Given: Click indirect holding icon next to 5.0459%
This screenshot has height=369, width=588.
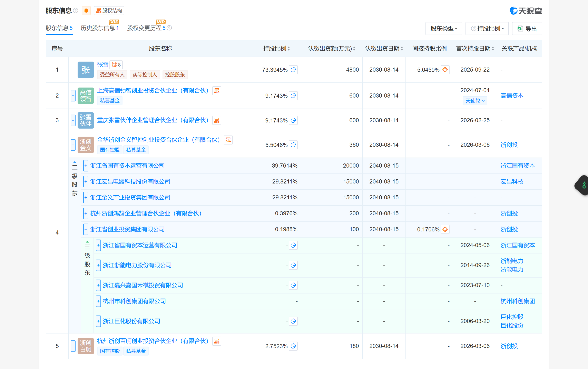Looking at the screenshot, I should (445, 70).
